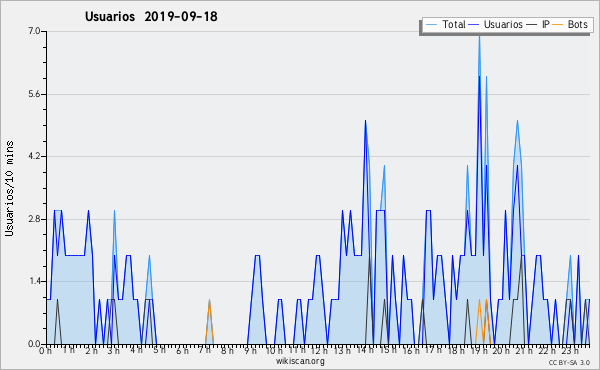
Task: Click the '3 h' x-axis label
Action: [x=113, y=350]
